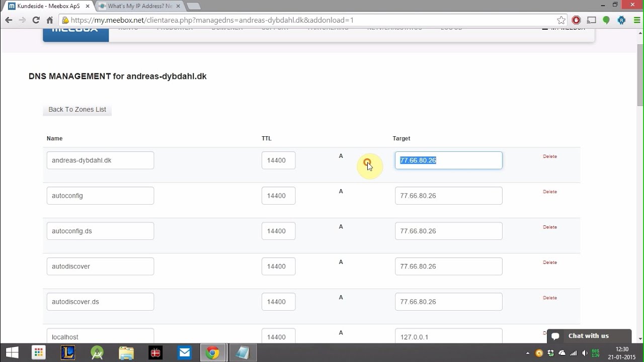The height and width of the screenshot is (362, 644).
Task: Open the Dropbox tray icon
Action: tap(551, 353)
